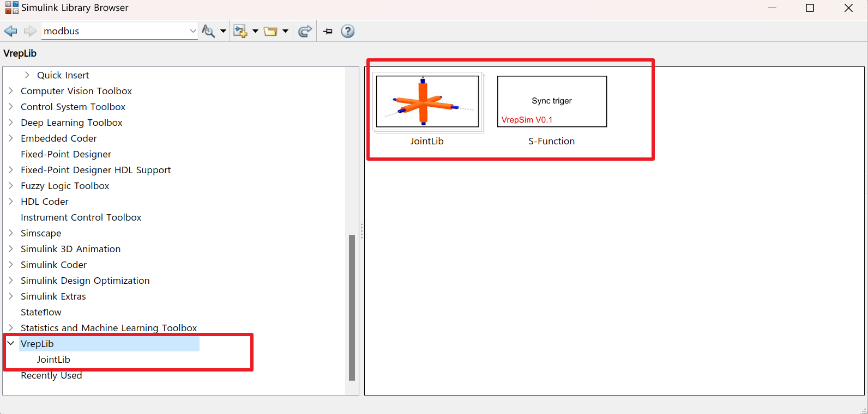Click the forward navigation arrow
868x414 pixels.
pos(30,31)
